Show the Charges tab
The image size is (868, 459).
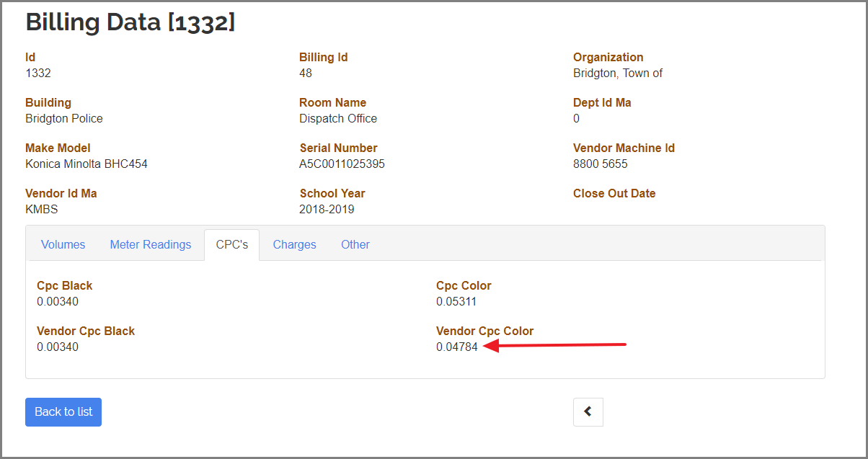click(x=294, y=245)
